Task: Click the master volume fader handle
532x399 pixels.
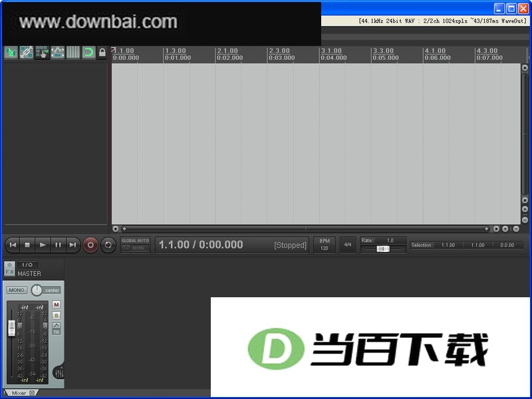Action: [x=11, y=328]
